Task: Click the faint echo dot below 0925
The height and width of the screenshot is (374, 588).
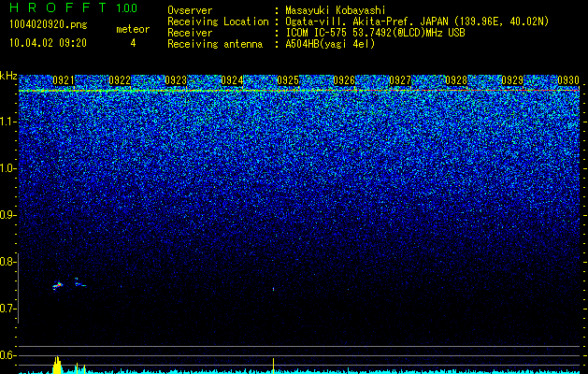Action: click(273, 289)
